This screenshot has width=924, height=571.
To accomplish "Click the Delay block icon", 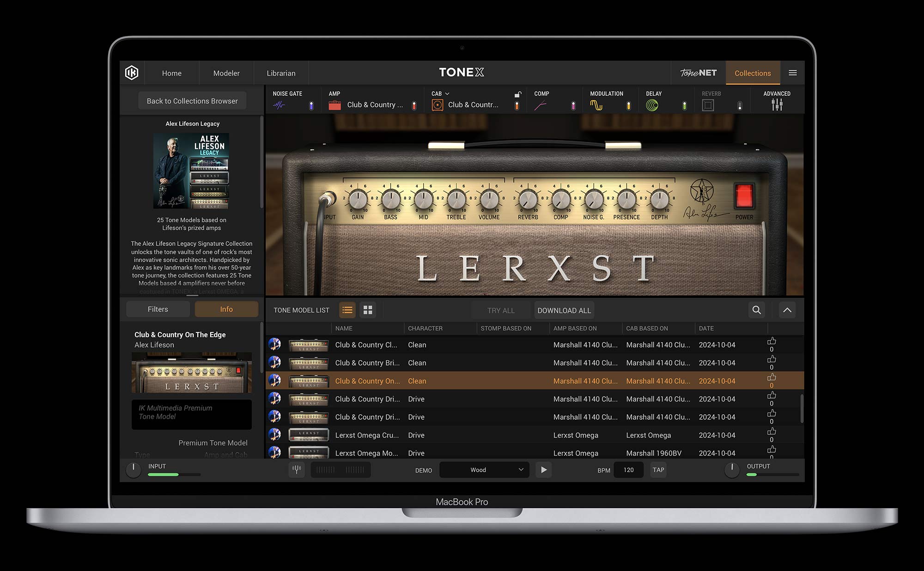I will pyautogui.click(x=652, y=104).
